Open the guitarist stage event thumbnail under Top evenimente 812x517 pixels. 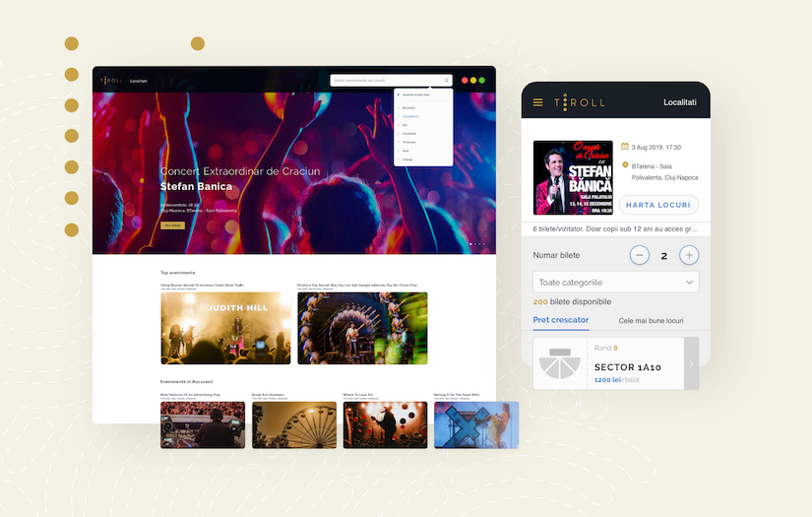[362, 329]
